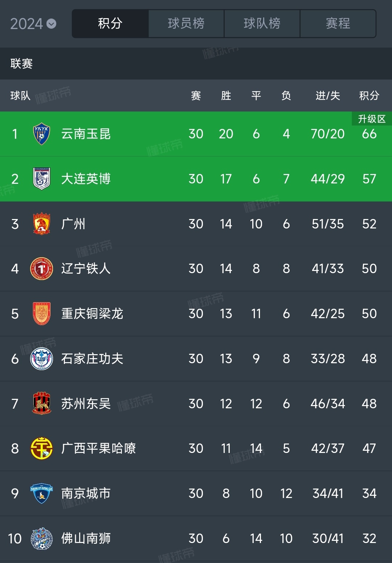Tap the 广州 team logo
Viewport: 392px width, 563px height.
click(42, 224)
